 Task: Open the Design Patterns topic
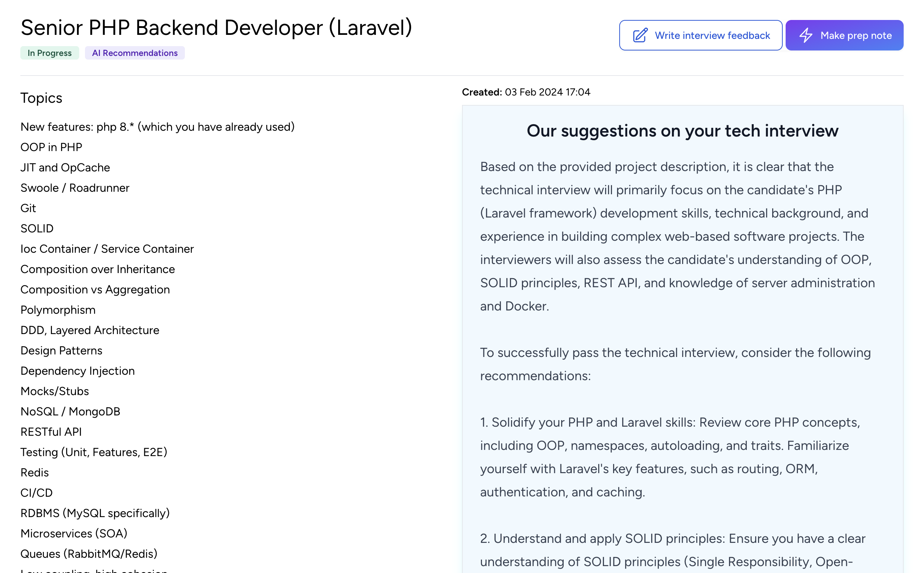pyautogui.click(x=61, y=350)
